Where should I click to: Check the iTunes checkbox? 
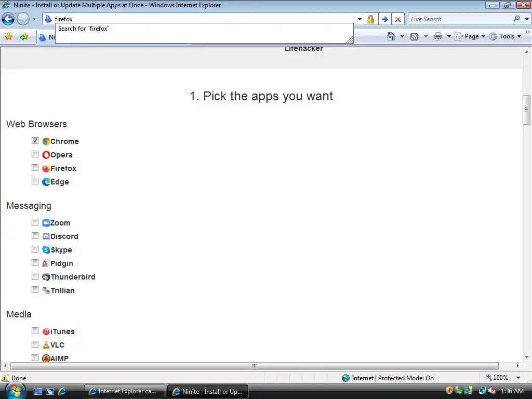click(x=35, y=331)
